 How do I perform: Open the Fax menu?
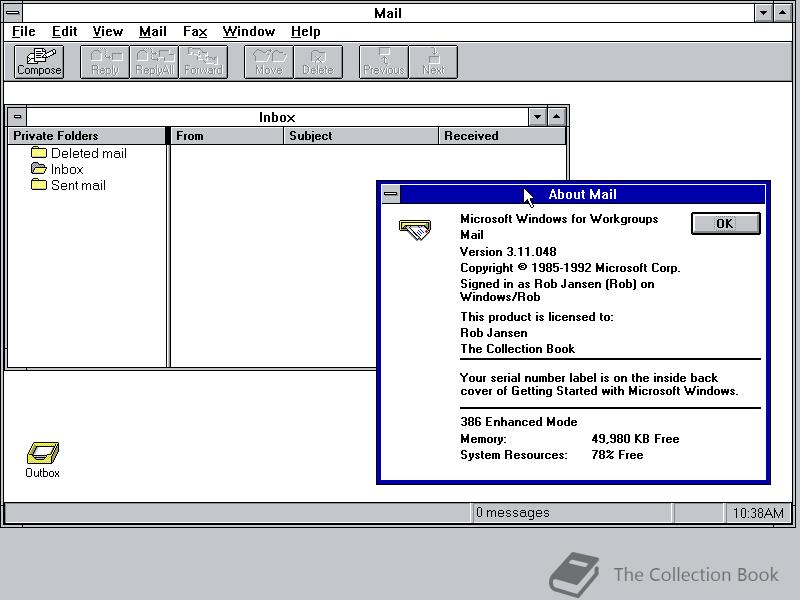pyautogui.click(x=195, y=32)
